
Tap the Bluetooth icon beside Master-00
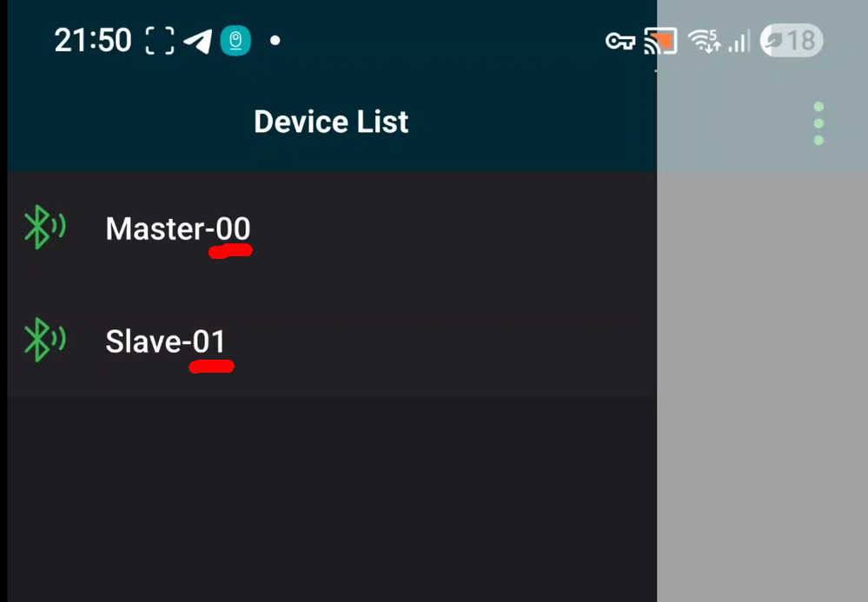click(x=45, y=227)
